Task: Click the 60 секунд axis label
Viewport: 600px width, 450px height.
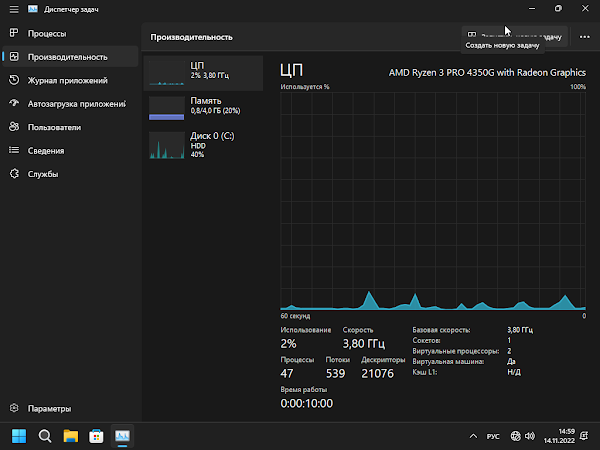Action: click(x=295, y=316)
